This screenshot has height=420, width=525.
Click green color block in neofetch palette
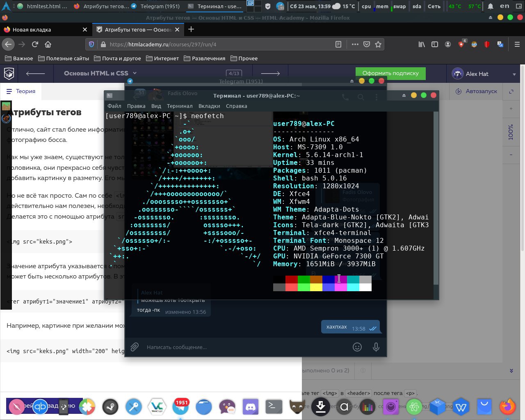click(304, 279)
